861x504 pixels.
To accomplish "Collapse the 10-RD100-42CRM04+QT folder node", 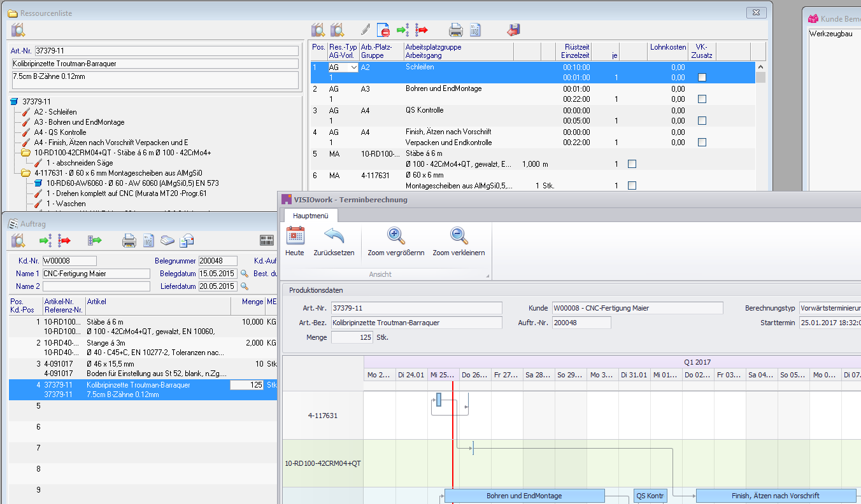I will (25, 153).
